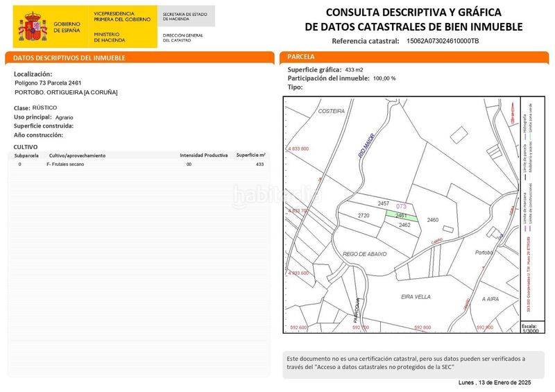Click parcel 2462 label on the map
This screenshot has height=392, width=555.
(x=404, y=225)
